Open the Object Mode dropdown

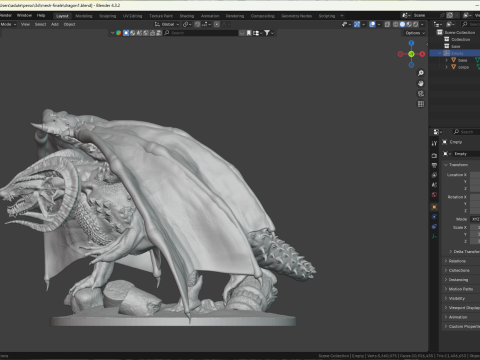(x=8, y=24)
